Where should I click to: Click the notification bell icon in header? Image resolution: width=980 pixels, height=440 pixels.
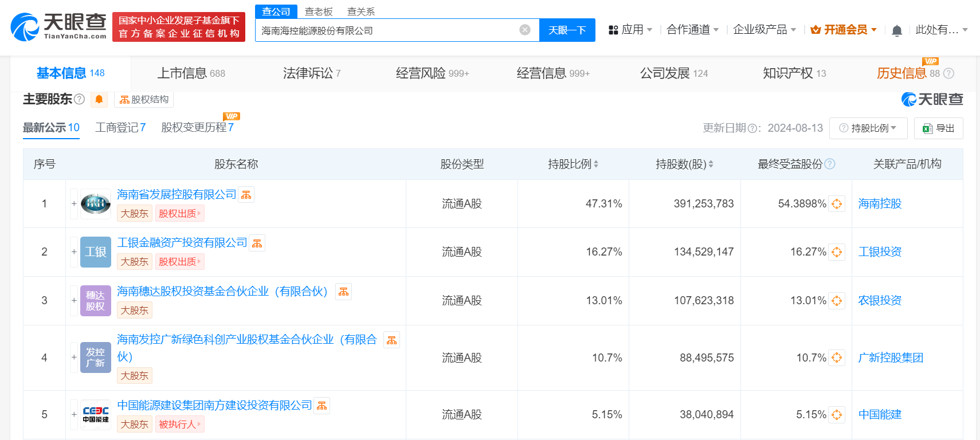click(x=897, y=30)
